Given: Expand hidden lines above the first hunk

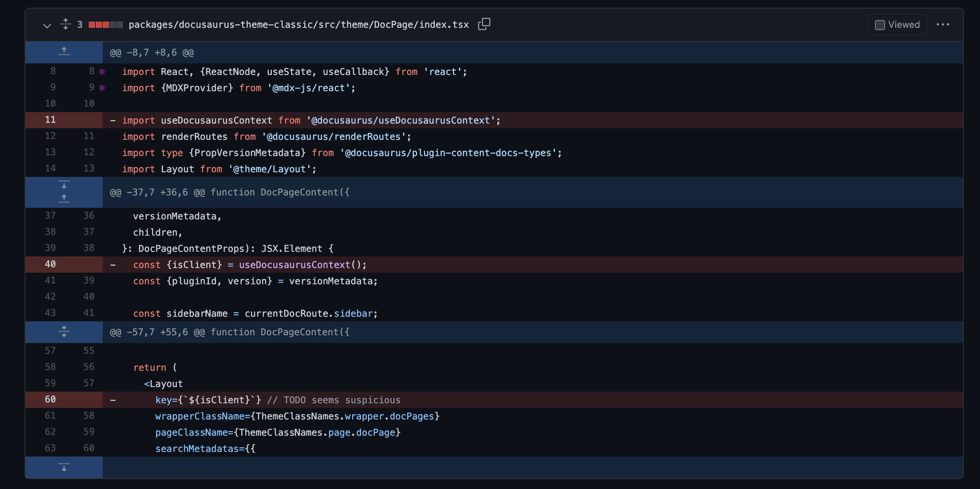Looking at the screenshot, I should 64,52.
